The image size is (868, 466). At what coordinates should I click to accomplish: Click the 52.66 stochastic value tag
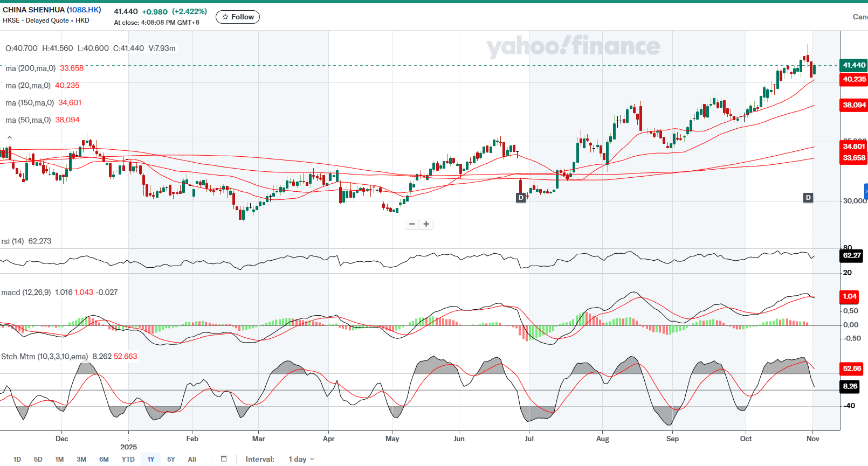click(x=852, y=368)
